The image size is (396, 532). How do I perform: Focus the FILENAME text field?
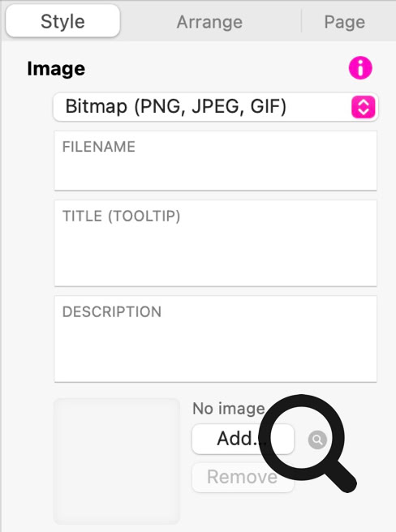(215, 161)
